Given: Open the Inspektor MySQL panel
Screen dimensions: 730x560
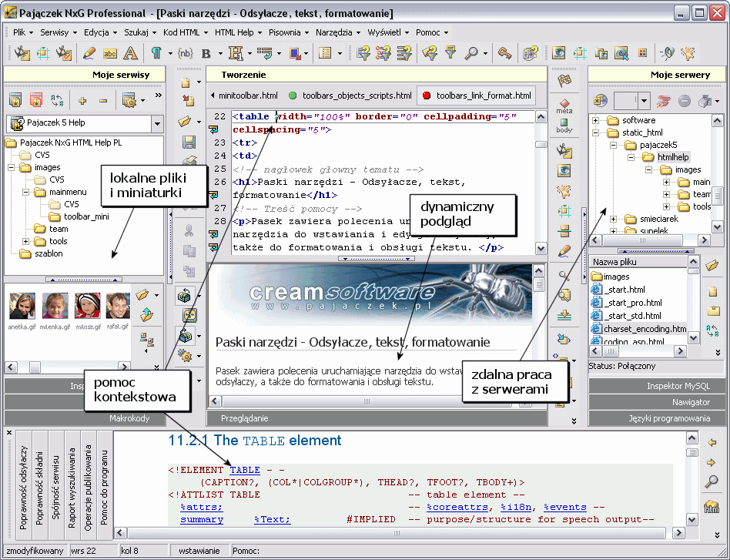Looking at the screenshot, I should (657, 386).
